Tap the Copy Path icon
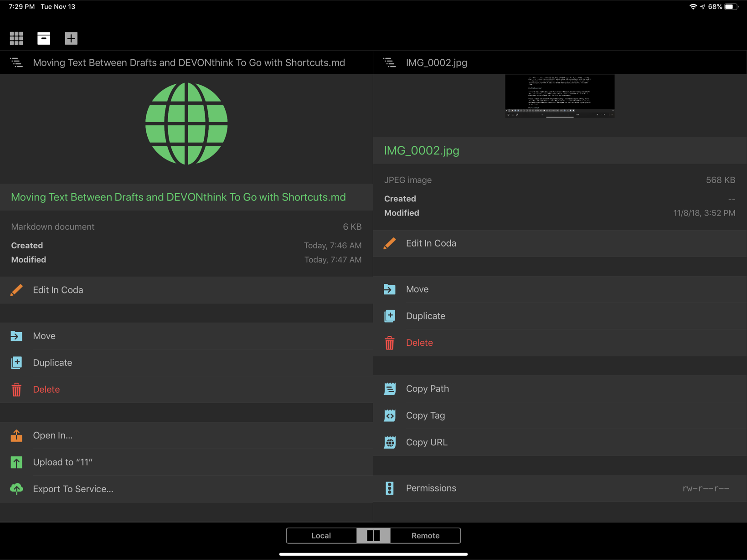The image size is (747, 560). [x=390, y=389]
